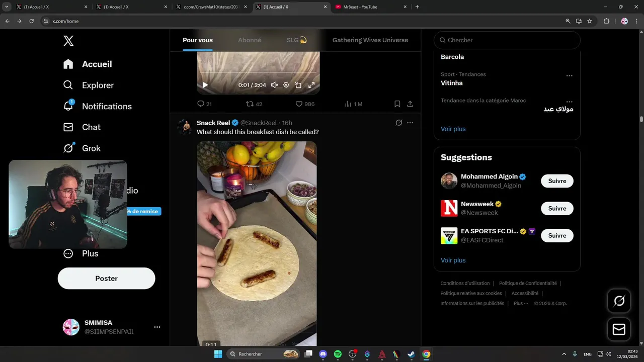Open the Vitinha trend
The height and width of the screenshot is (362, 644).
452,83
